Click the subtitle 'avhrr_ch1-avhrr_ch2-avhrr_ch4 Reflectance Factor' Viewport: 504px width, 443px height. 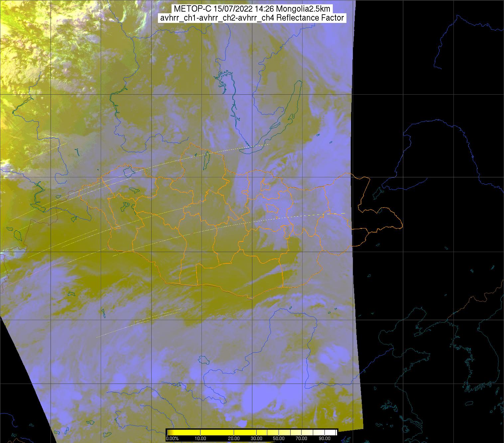tap(252, 18)
